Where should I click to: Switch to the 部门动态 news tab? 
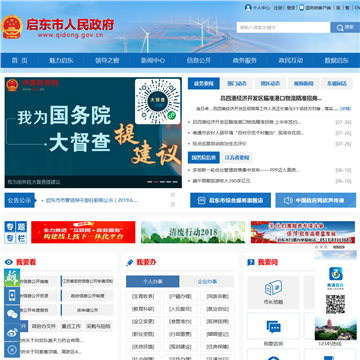click(237, 84)
